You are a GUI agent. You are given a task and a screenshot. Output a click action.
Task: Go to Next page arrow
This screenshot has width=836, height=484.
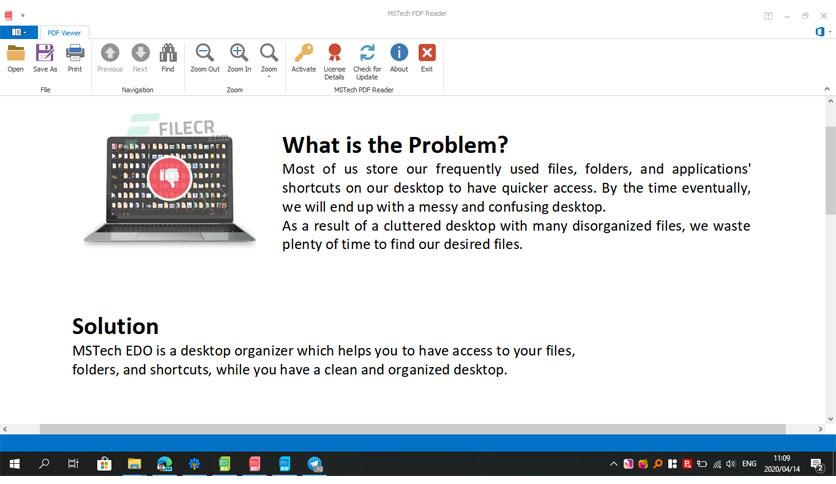click(140, 58)
